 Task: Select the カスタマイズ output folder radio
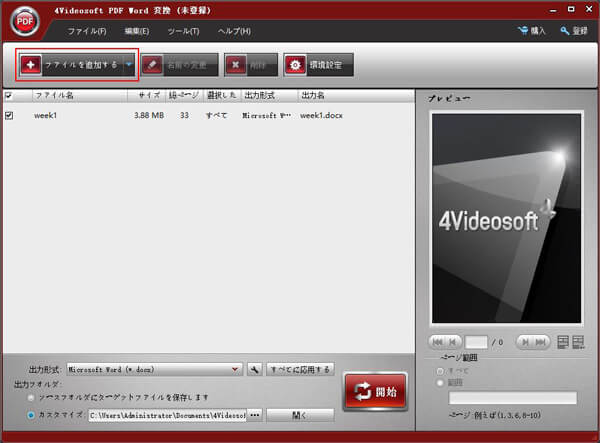click(x=31, y=415)
